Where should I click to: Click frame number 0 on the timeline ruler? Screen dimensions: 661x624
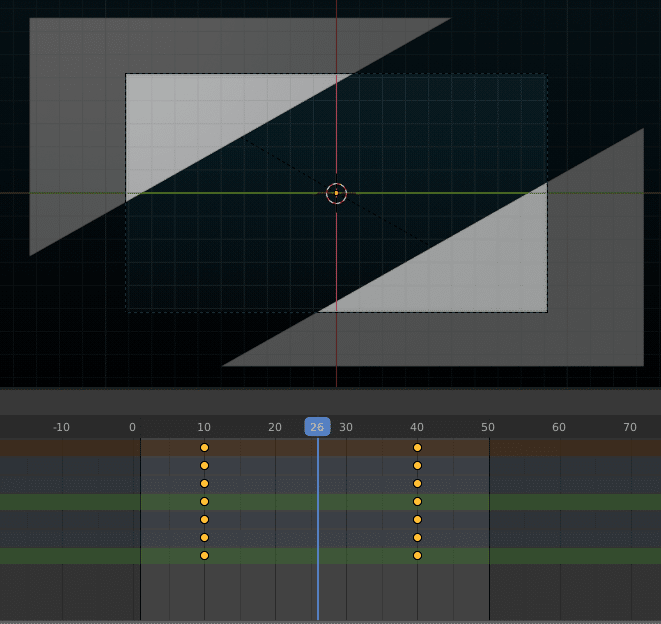pos(132,427)
